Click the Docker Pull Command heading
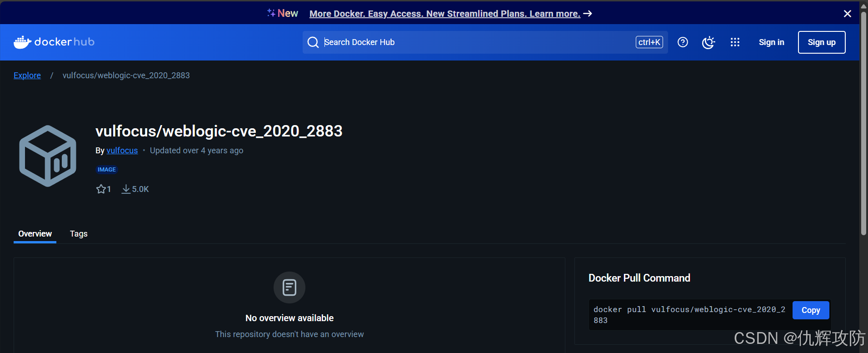Screen dimensions: 868x353 point(639,278)
